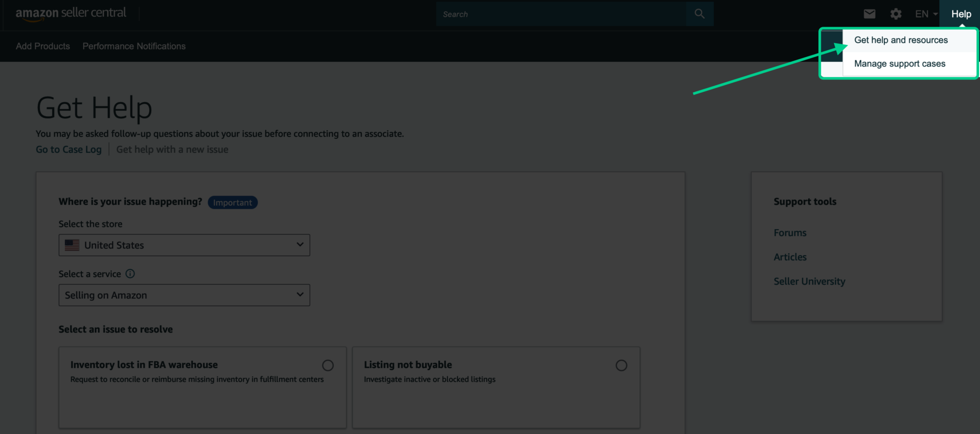
Task: Open the Articles support link
Action: [790, 257]
